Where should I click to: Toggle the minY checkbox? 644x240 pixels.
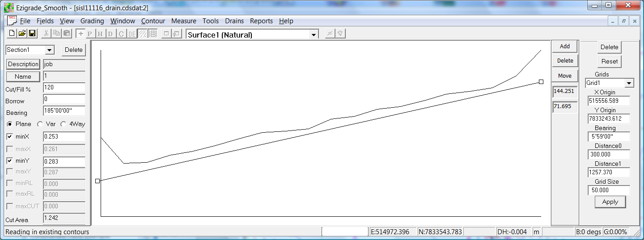tap(10, 160)
